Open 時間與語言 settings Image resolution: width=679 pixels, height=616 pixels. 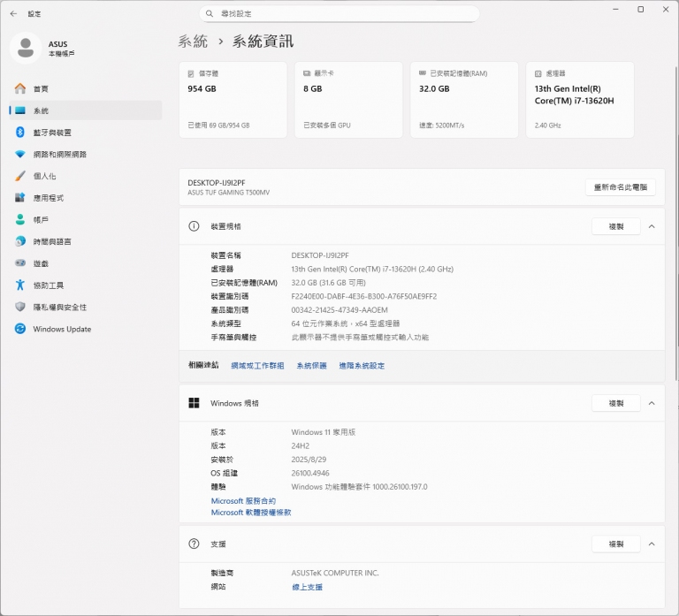tap(86, 241)
